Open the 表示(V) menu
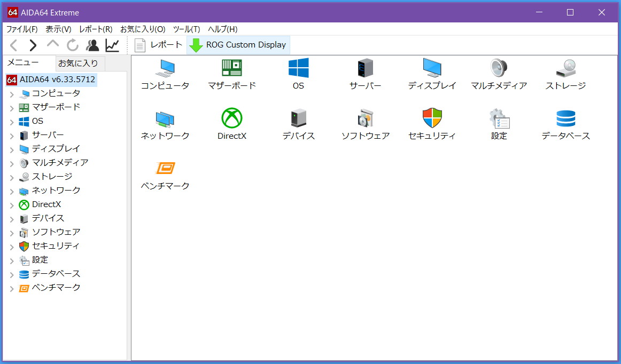 coord(58,29)
